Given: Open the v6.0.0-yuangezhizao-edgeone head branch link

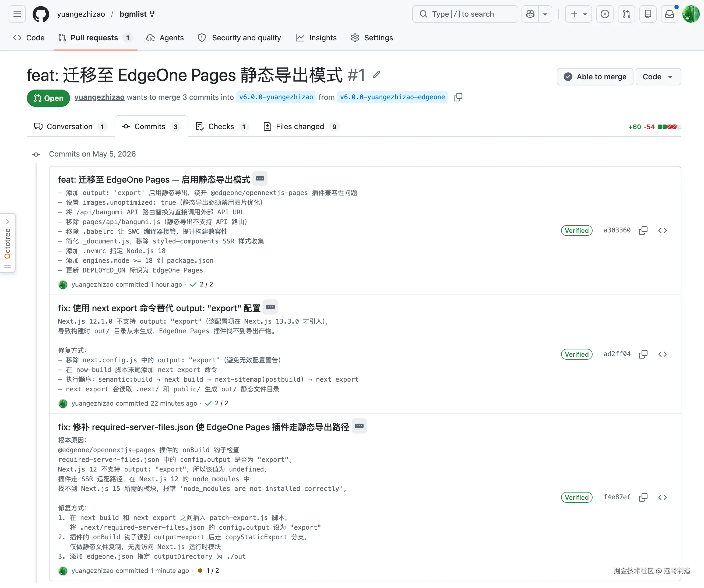Looking at the screenshot, I should [392, 97].
